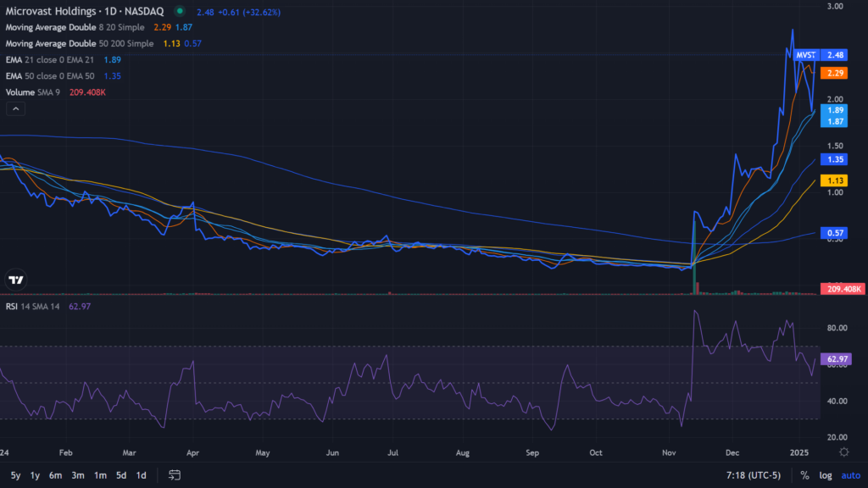Switch to the 5y time range

15,475
